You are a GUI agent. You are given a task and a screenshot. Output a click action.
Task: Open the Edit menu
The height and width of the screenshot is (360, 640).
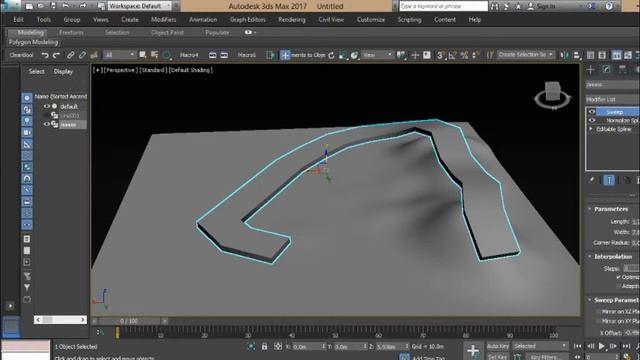[x=18, y=20]
